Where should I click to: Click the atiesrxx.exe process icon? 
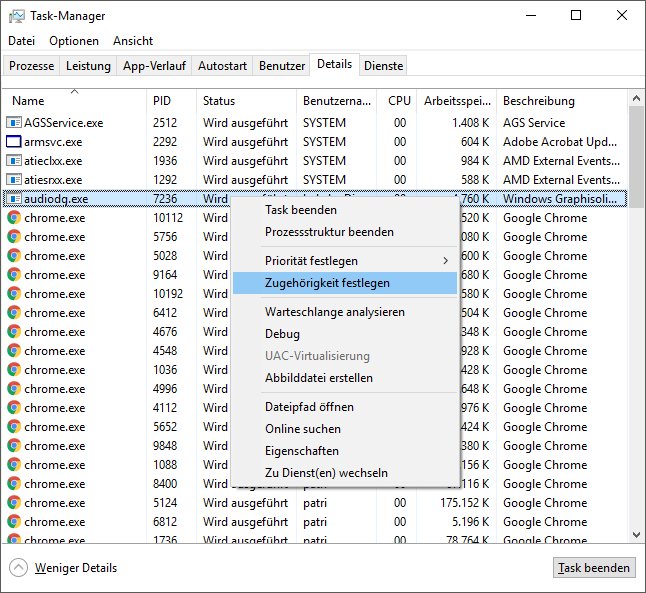(14, 179)
